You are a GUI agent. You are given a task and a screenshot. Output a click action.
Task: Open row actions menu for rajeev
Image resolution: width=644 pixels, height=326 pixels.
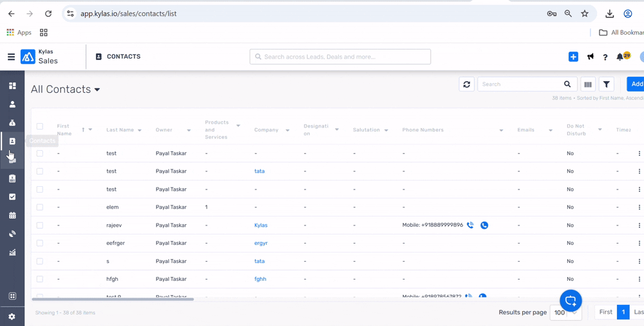pyautogui.click(x=639, y=225)
